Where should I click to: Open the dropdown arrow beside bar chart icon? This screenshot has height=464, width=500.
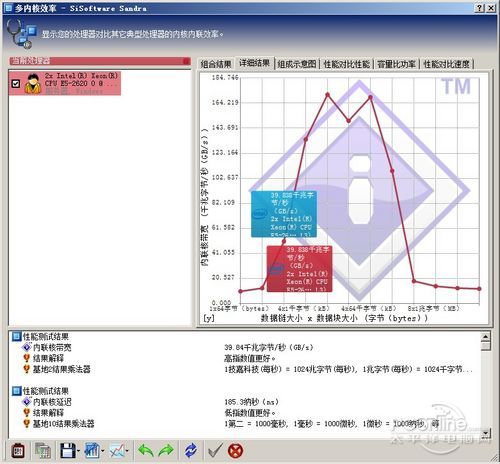[103, 451]
